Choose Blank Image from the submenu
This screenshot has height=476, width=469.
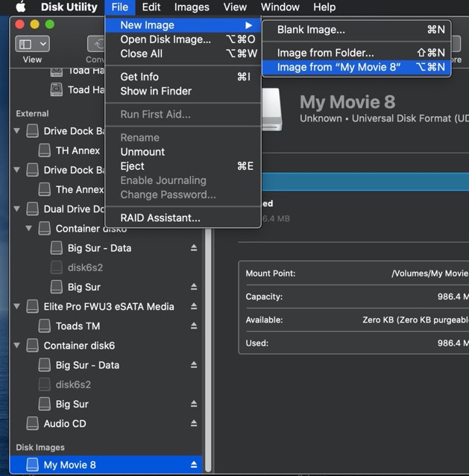tap(311, 30)
